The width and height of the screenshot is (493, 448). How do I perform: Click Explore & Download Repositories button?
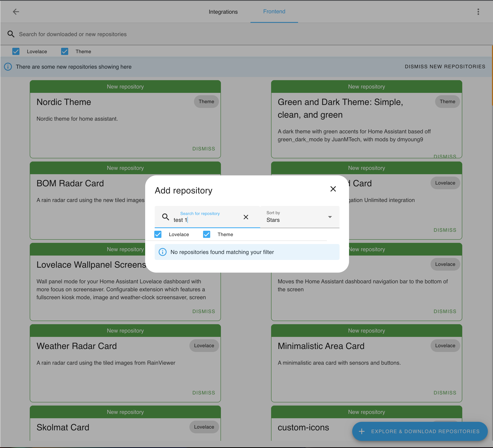click(x=420, y=431)
